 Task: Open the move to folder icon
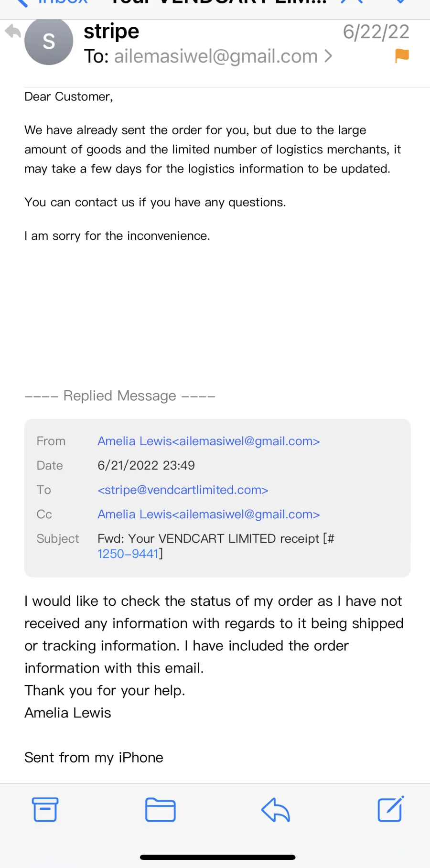pos(160,810)
